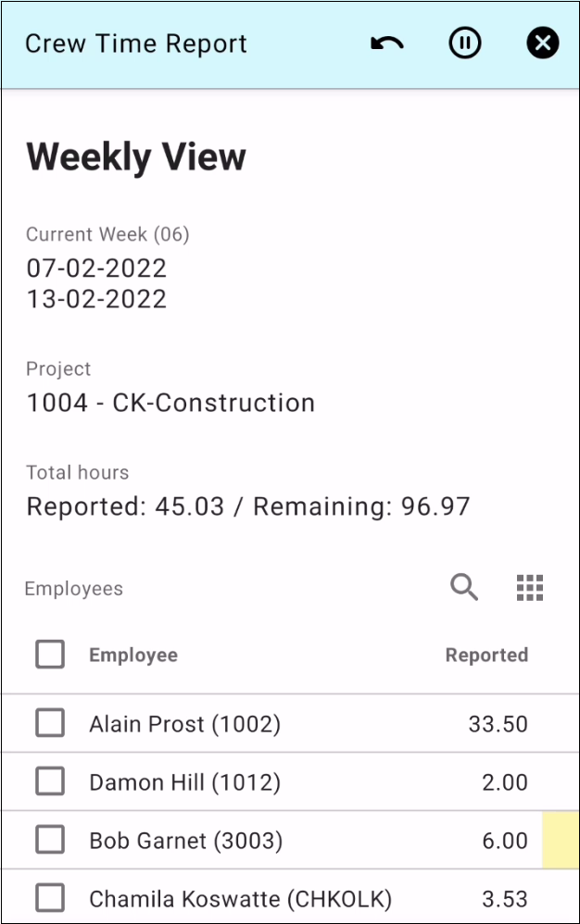The height and width of the screenshot is (924, 580).
Task: Select the 1004 - CK-Construction project field
Action: [x=170, y=404]
